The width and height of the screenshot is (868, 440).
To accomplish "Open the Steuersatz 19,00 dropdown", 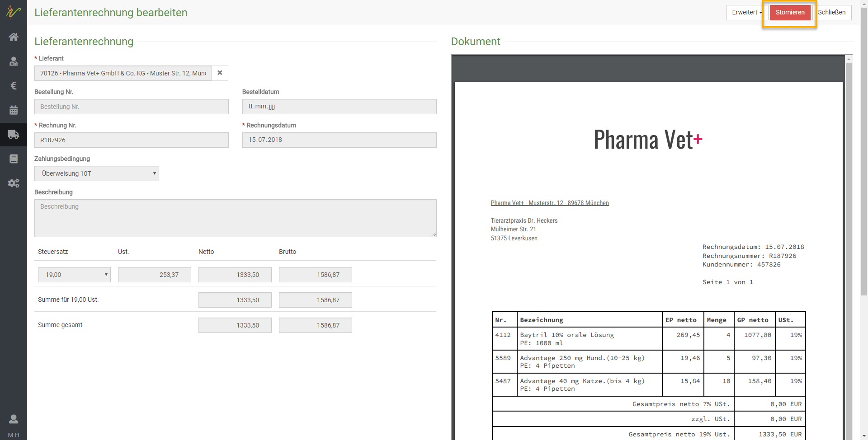I will point(74,275).
